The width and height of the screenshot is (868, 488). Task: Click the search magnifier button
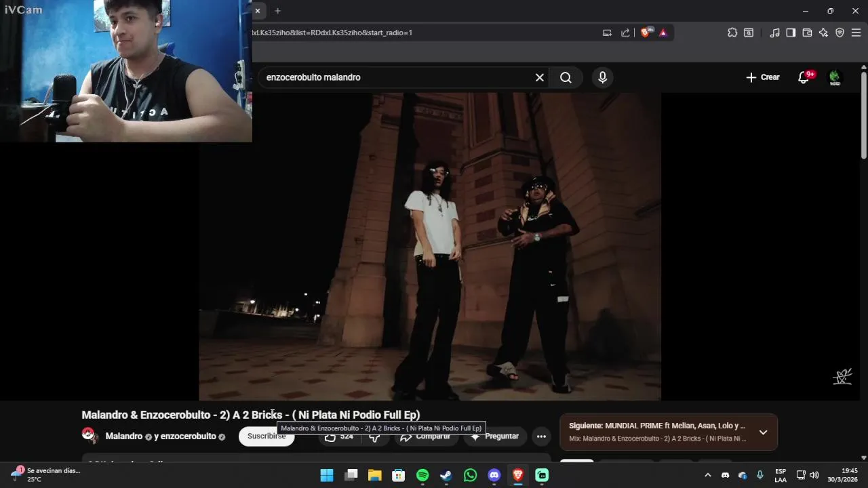click(566, 77)
